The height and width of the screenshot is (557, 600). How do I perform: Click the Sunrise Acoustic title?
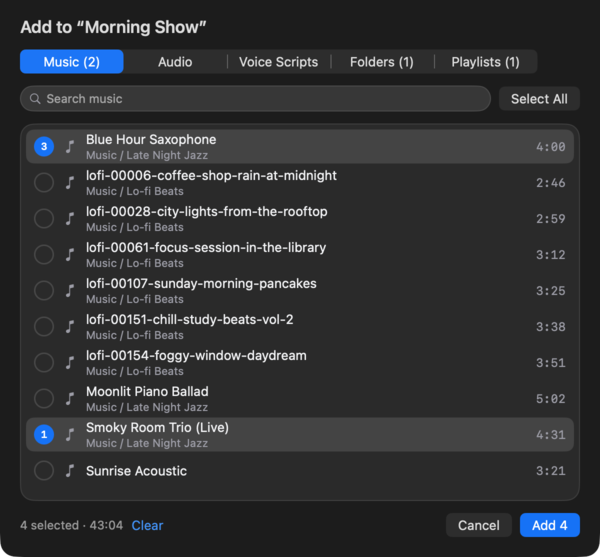coord(136,471)
